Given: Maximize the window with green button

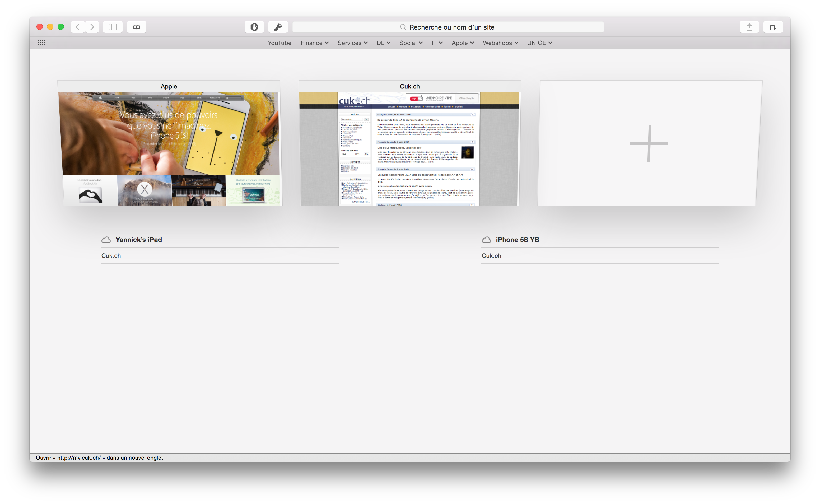Looking at the screenshot, I should 61,27.
